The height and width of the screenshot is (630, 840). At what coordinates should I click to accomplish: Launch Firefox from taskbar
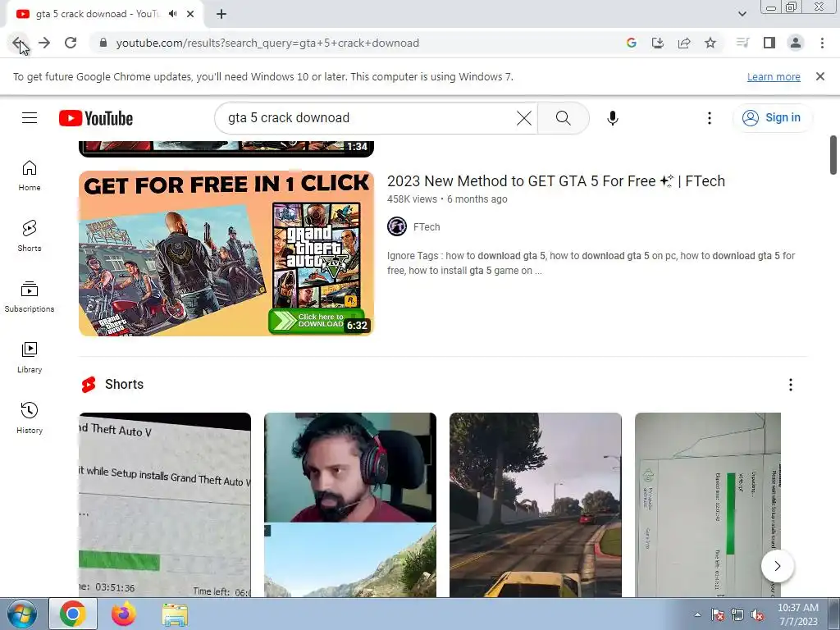pyautogui.click(x=124, y=614)
